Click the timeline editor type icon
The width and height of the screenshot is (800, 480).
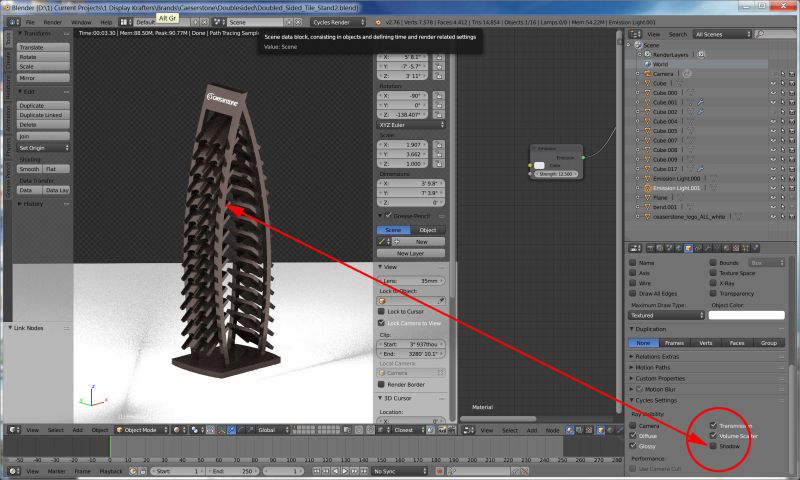(13, 471)
